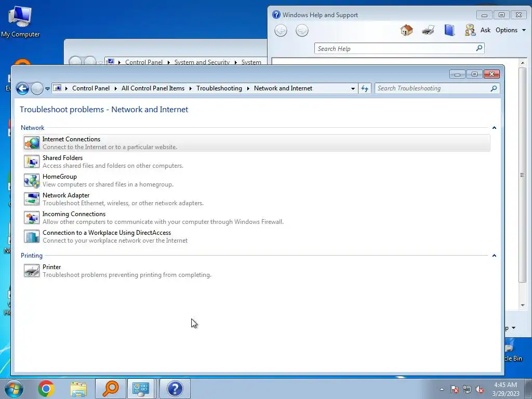Click the Shared Folders troubleshooter icon
This screenshot has width=532, height=399.
click(32, 162)
